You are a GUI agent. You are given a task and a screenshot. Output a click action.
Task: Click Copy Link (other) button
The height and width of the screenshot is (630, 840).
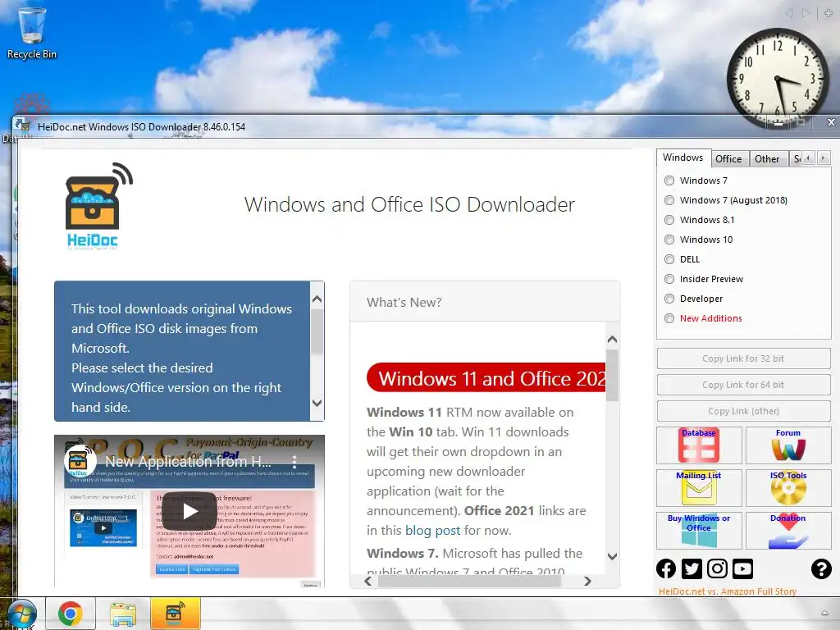coord(743,411)
